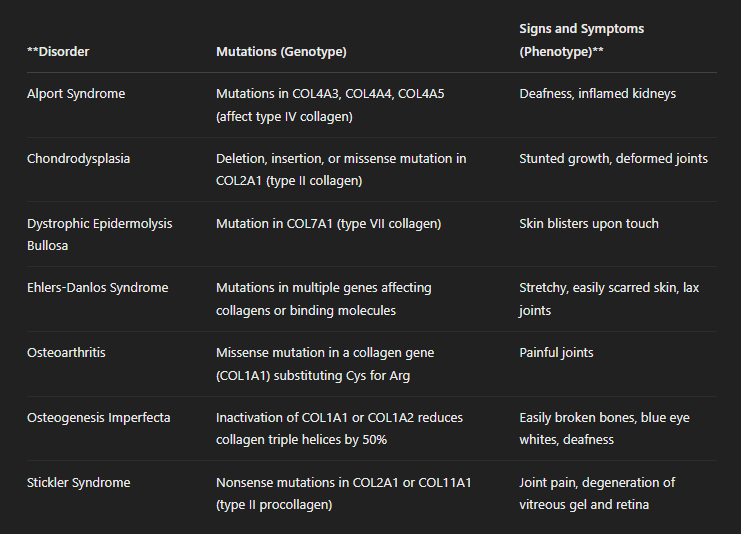The width and height of the screenshot is (741, 534).
Task: Click the Osteogenesis Imperfecta disorder name
Action: 98,418
